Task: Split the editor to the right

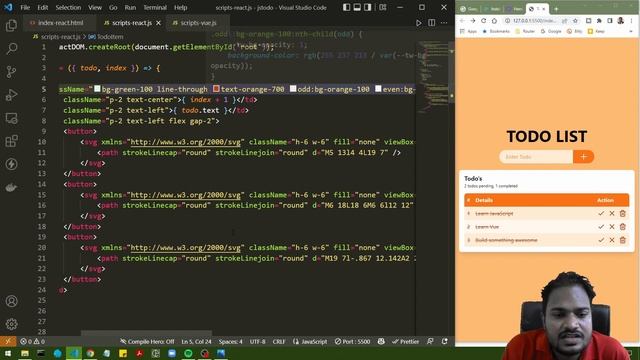Action: click(x=431, y=23)
